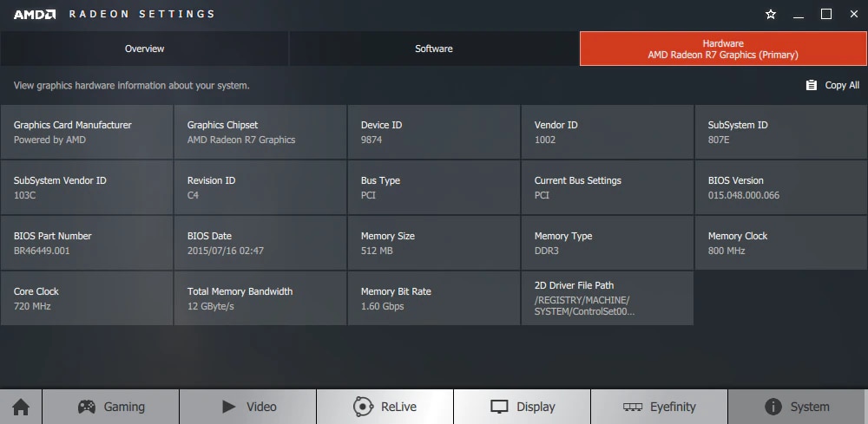Click the System info icon
This screenshot has width=868, height=424.
(773, 407)
